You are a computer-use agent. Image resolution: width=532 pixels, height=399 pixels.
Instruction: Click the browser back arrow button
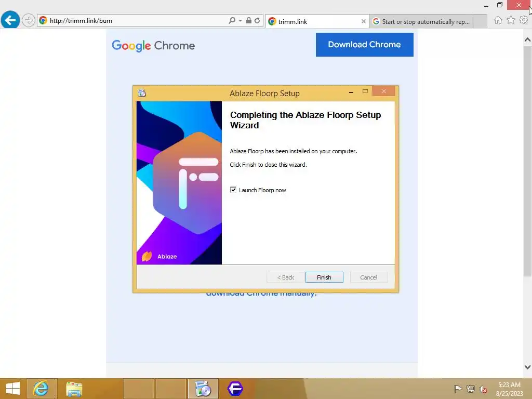(10, 20)
